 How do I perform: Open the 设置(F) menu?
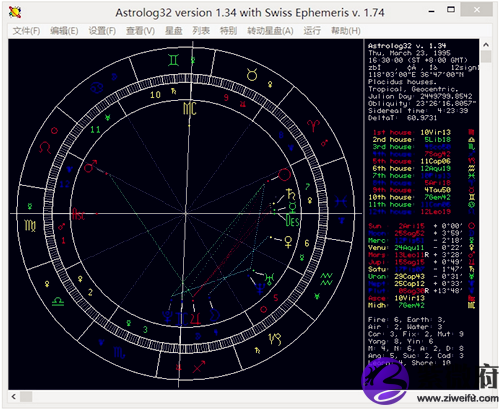102,31
